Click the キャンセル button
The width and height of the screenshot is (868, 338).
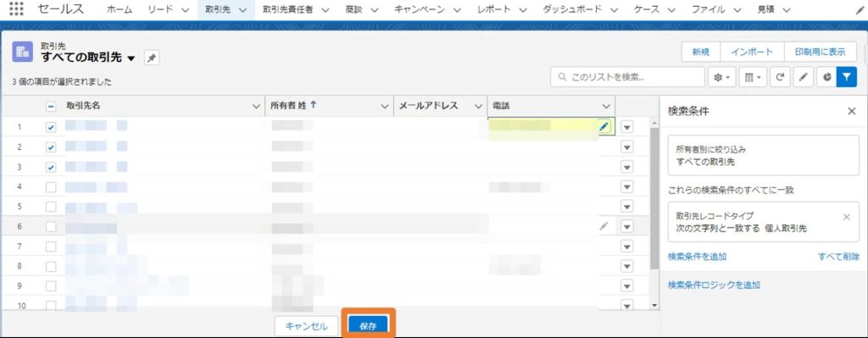click(x=306, y=326)
